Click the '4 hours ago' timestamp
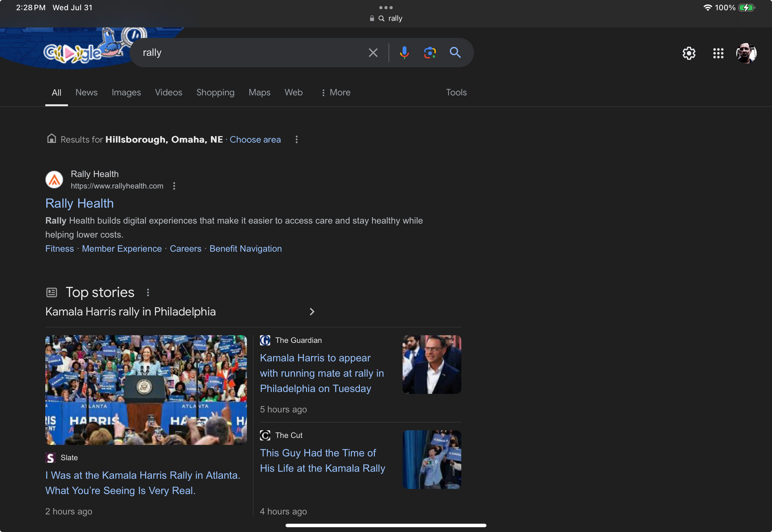Image resolution: width=772 pixels, height=532 pixels. [283, 511]
